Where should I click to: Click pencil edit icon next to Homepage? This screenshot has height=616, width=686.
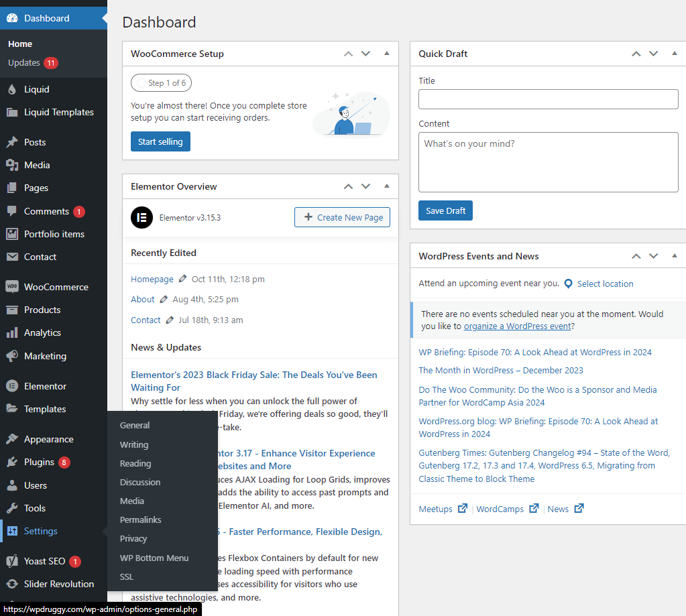click(x=182, y=279)
